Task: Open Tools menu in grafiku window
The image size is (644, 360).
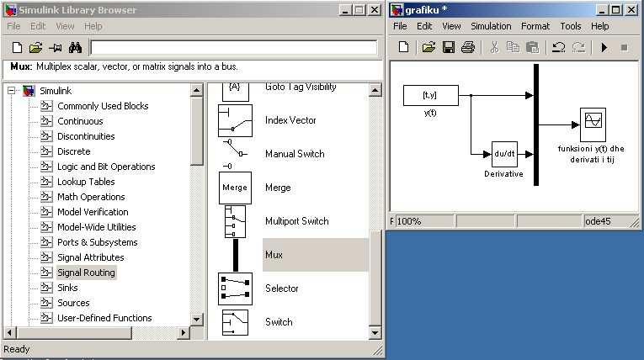Action: click(571, 26)
